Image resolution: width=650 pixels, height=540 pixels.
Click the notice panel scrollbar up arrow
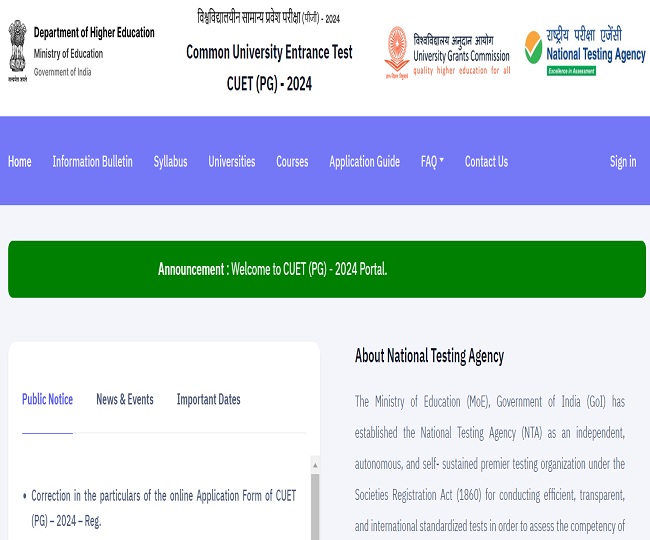(315, 465)
